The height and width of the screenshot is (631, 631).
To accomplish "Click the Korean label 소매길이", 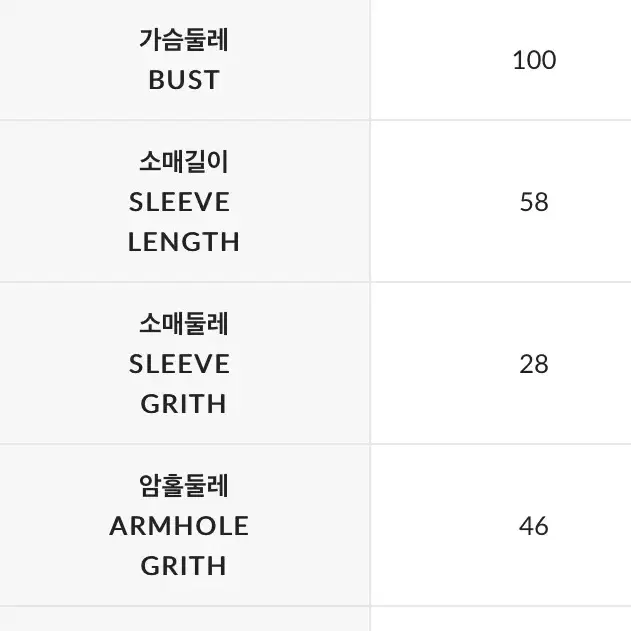I will pyautogui.click(x=184, y=162).
